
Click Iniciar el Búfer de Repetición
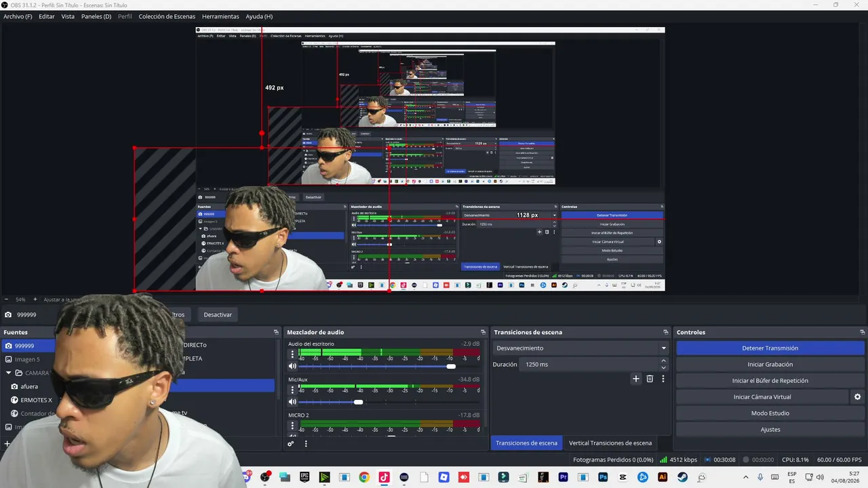pos(770,381)
